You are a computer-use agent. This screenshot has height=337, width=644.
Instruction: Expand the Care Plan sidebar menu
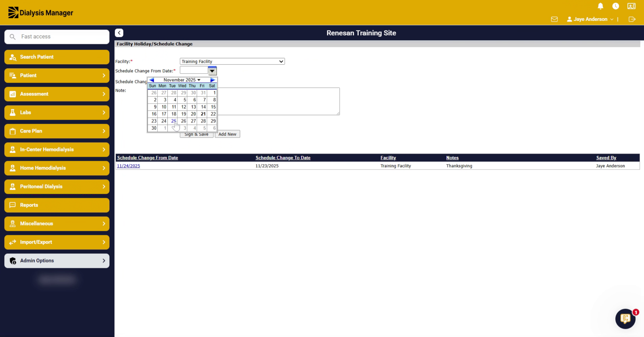point(57,131)
